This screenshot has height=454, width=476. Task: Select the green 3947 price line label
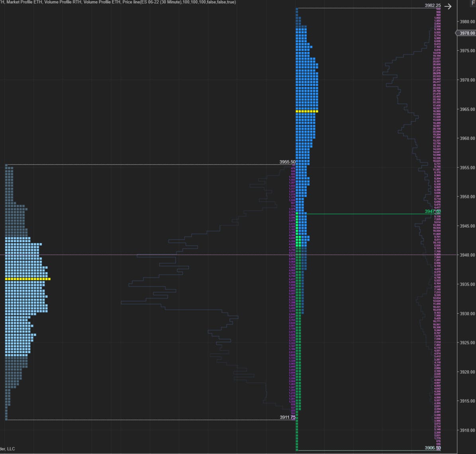coord(433,211)
